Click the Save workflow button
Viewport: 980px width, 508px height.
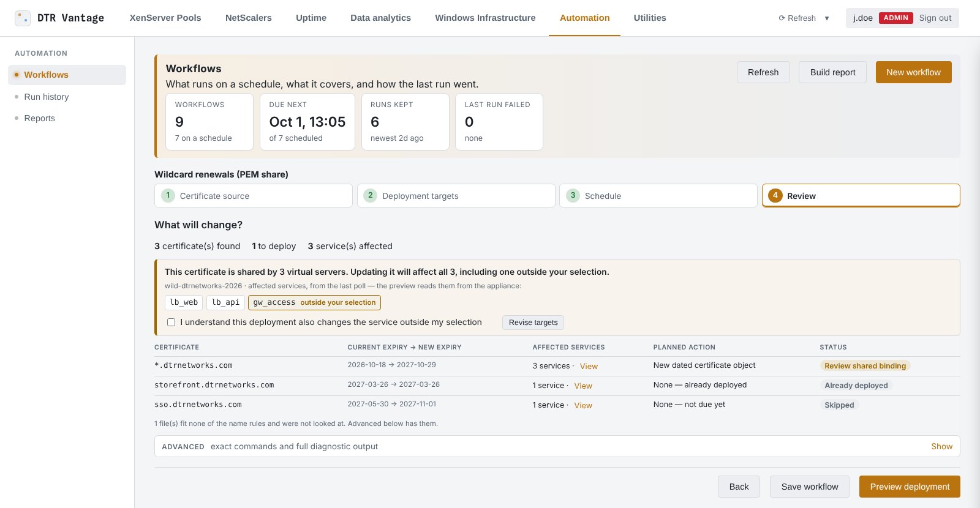tap(810, 487)
